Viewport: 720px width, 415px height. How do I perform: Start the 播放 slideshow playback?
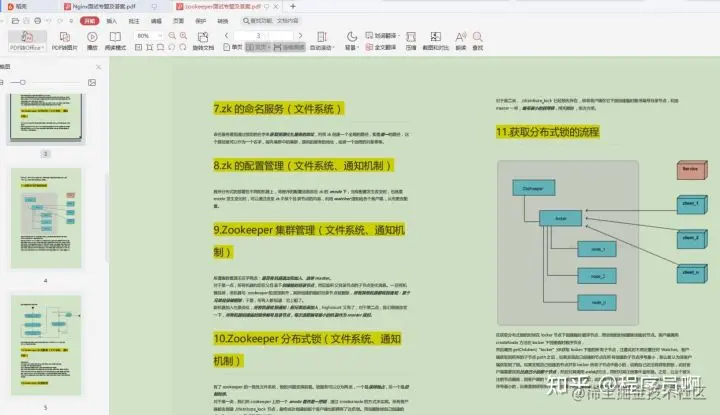click(92, 41)
